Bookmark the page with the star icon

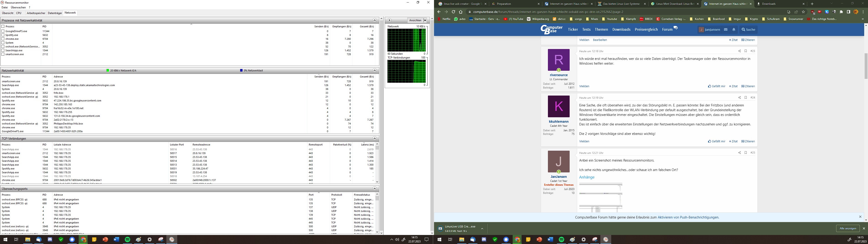point(803,12)
